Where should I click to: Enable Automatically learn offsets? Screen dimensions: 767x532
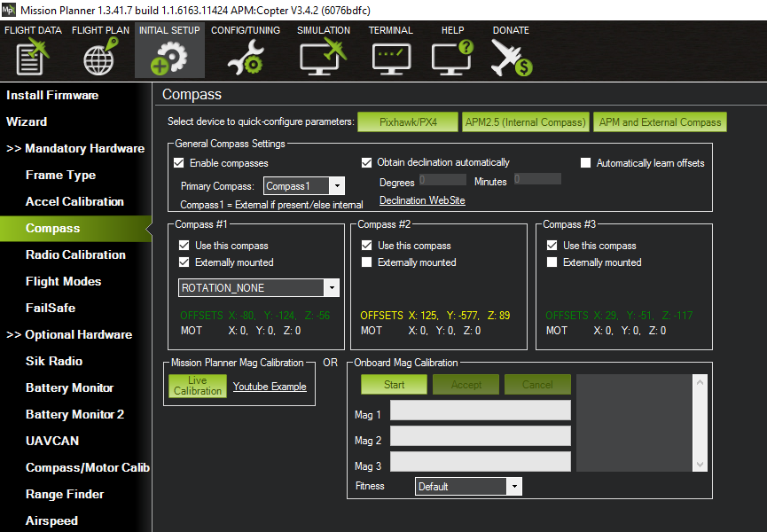[585, 163]
